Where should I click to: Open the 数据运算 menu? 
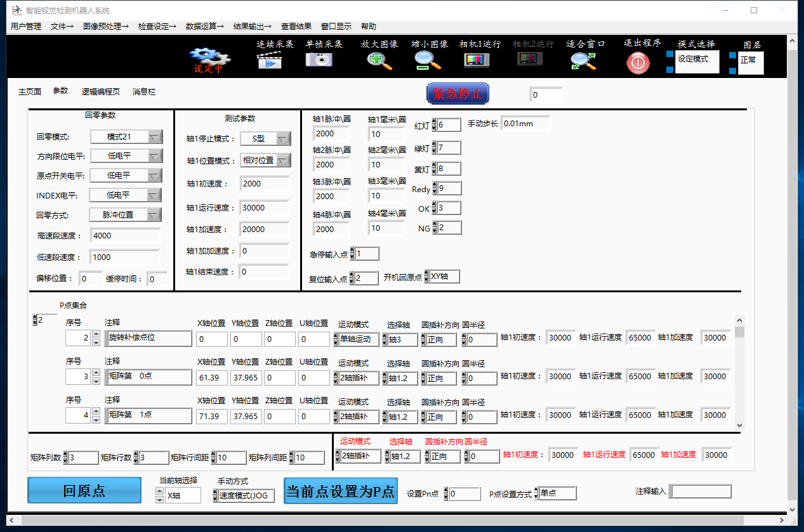pyautogui.click(x=205, y=26)
